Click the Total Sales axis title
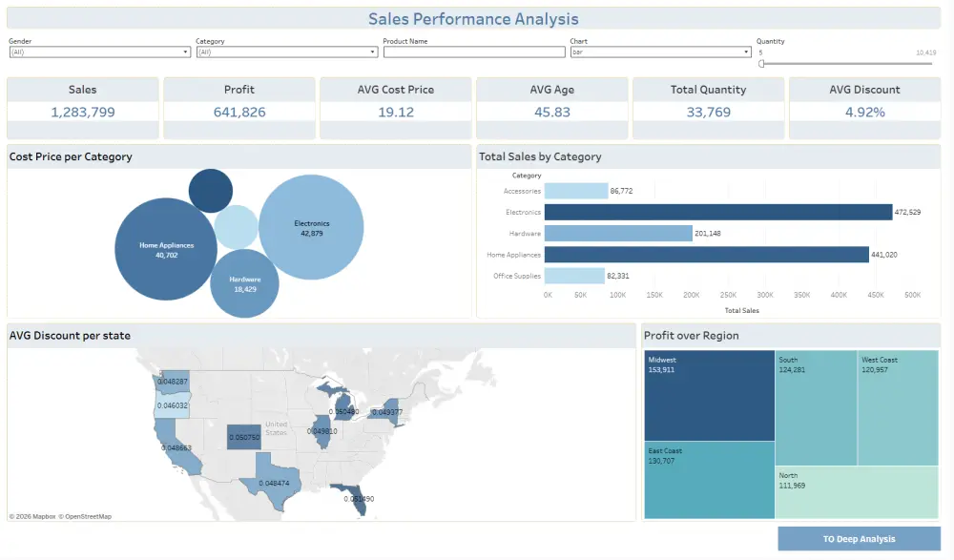 pos(741,310)
